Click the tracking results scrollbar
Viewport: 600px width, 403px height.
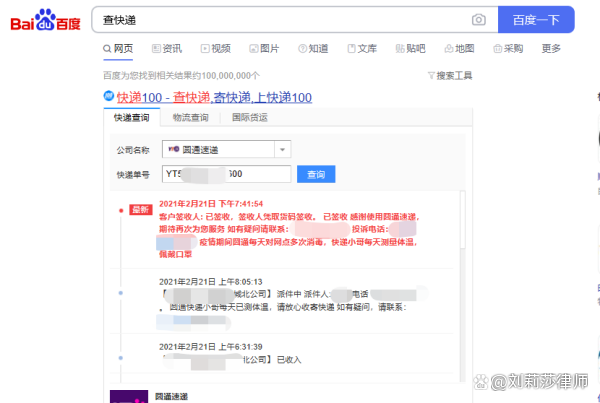[463, 220]
